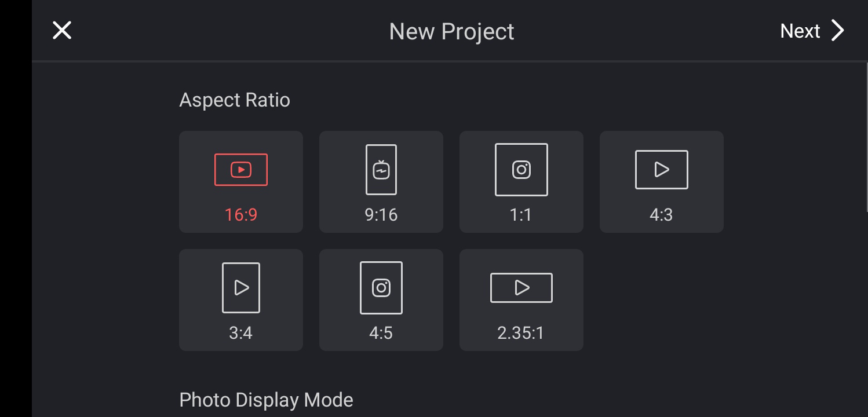Select the Instagram 1:1 square icon
This screenshot has width=868, height=417.
tap(521, 170)
